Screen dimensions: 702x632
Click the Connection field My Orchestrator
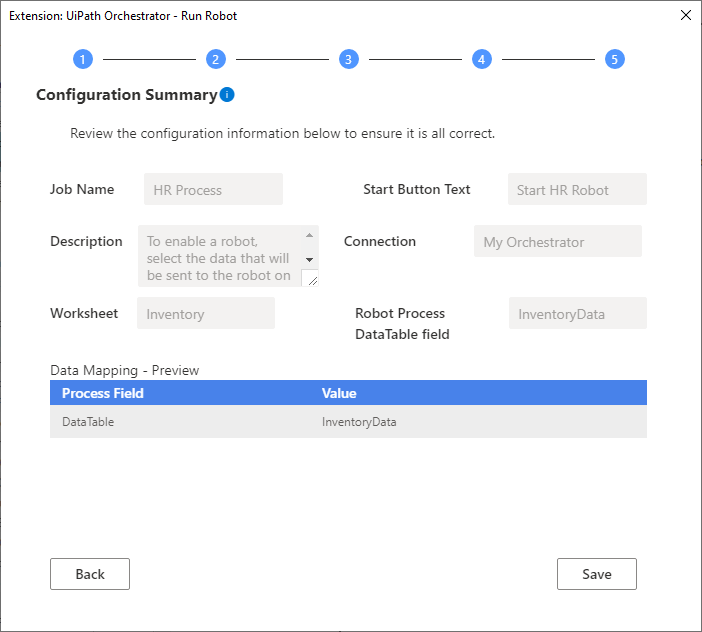tap(558, 241)
